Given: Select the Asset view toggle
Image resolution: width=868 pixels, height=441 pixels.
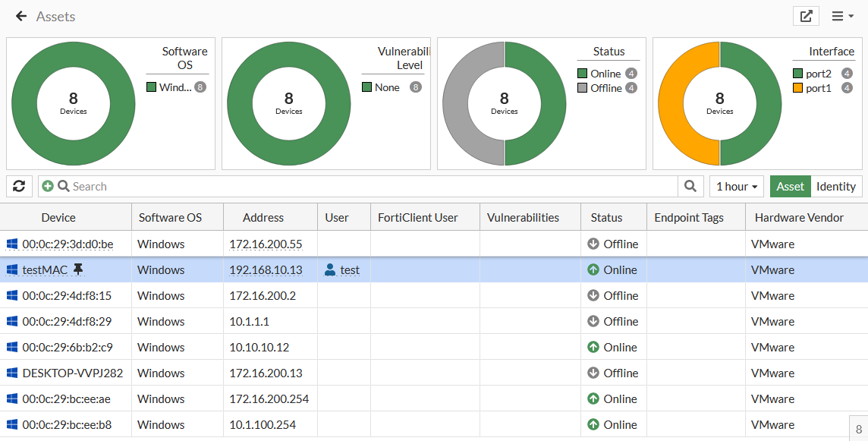Looking at the screenshot, I should [790, 186].
